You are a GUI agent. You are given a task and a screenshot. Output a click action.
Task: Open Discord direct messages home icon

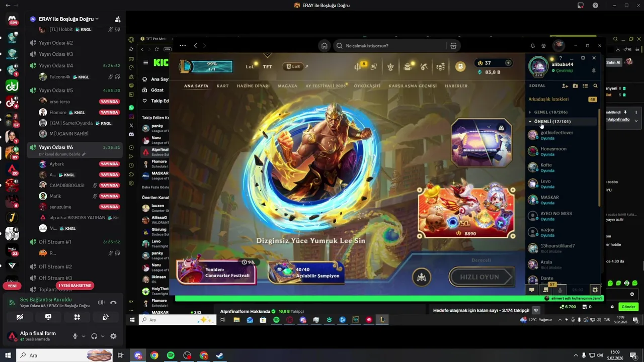tap(12, 19)
